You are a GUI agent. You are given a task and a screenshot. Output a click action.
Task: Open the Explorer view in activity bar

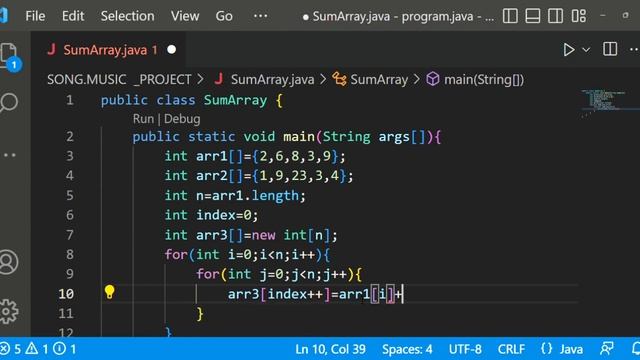click(x=9, y=56)
